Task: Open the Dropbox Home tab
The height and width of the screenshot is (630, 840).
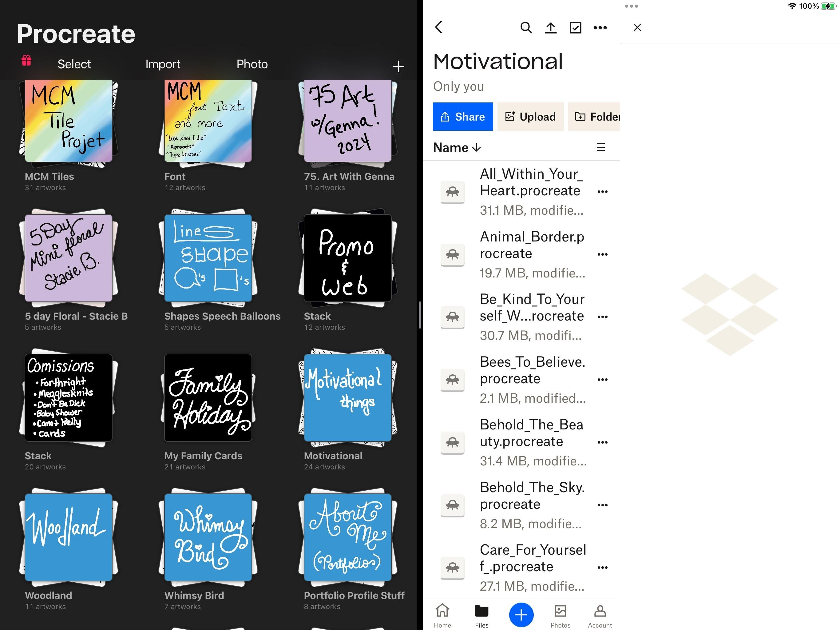Action: [x=442, y=616]
